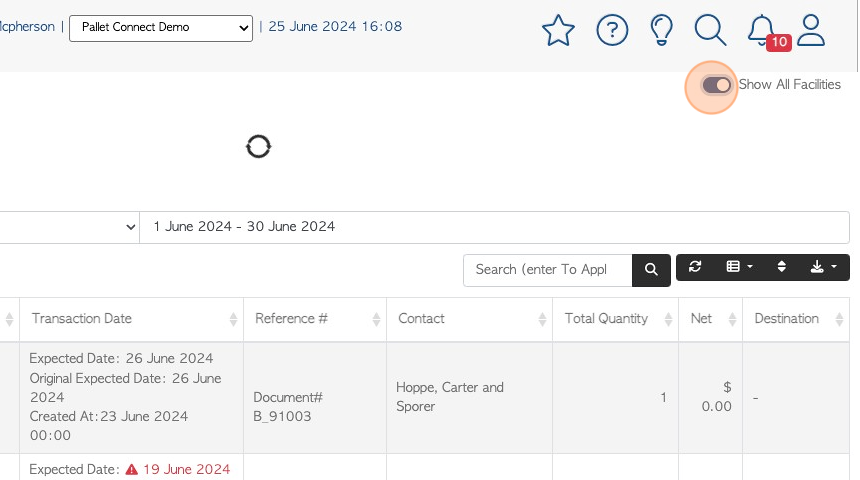This screenshot has width=860, height=480.
Task: Click total quantity value 1
Action: (663, 397)
